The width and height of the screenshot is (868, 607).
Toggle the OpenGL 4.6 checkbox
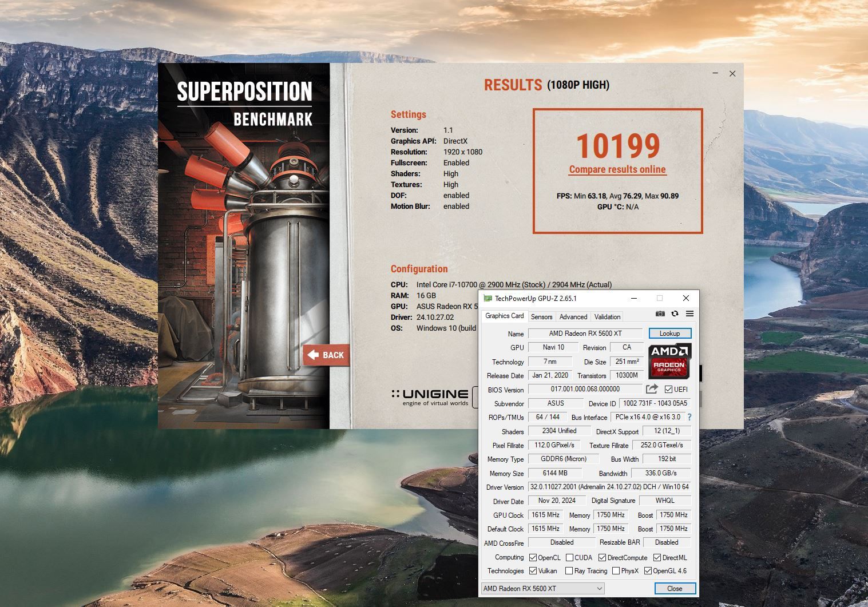(648, 571)
